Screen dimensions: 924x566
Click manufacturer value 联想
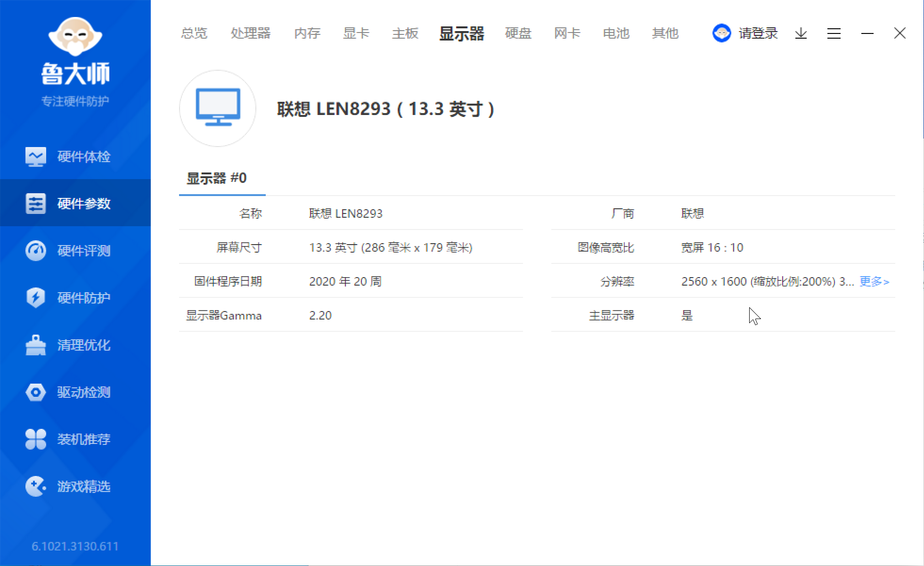(x=693, y=213)
